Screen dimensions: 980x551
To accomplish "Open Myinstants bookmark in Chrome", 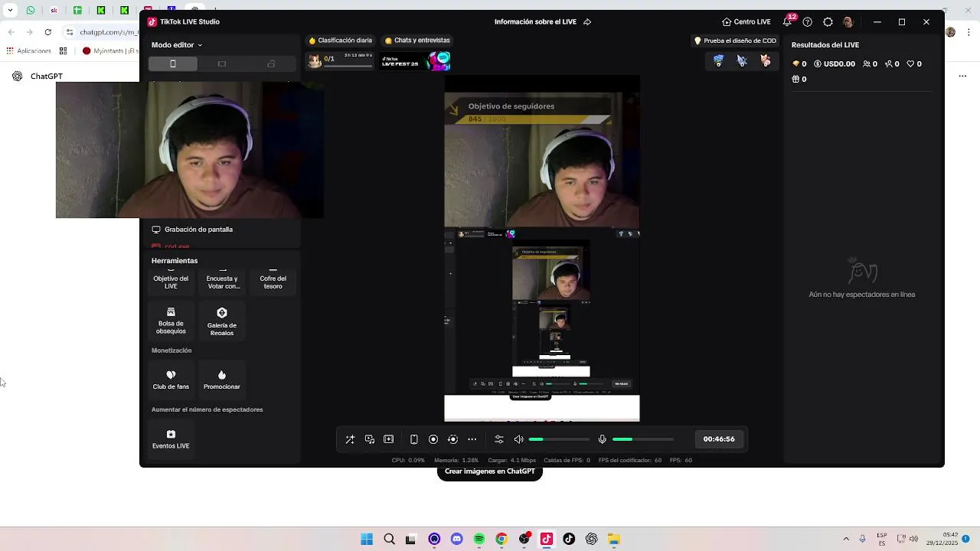I will click(109, 51).
